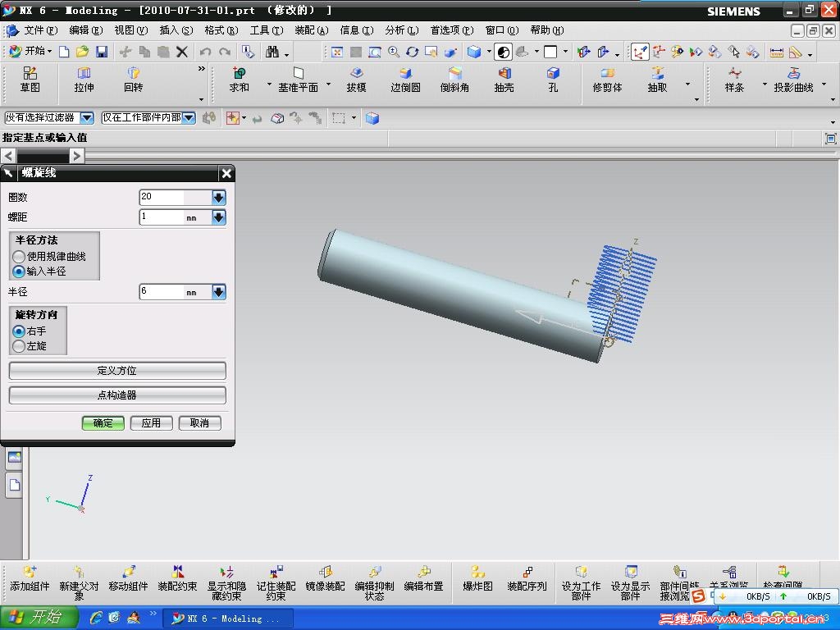Open the 没有选择过滤器 selection filter dropdown
Viewport: 840px width, 630px height.
[x=87, y=118]
